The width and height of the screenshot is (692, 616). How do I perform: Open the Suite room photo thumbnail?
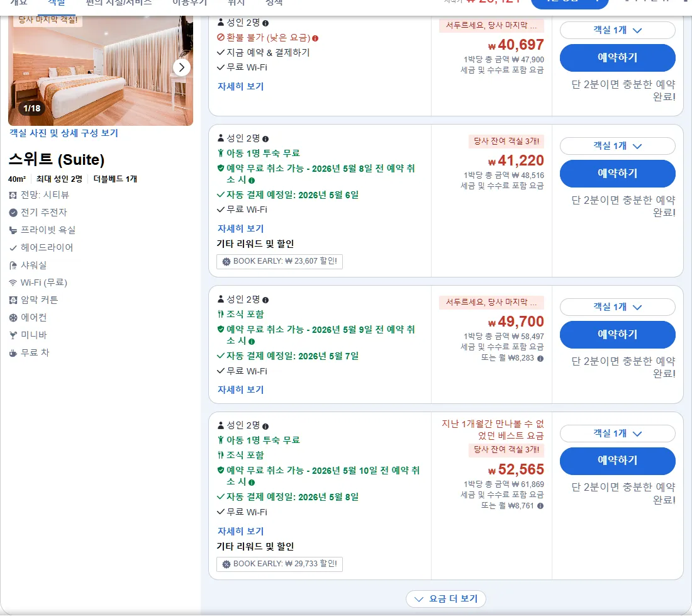(101, 70)
